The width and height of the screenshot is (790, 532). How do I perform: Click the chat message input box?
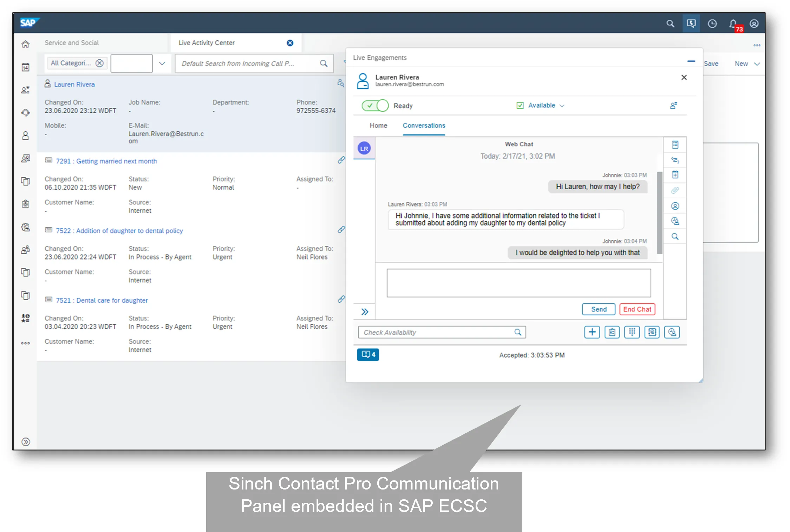[518, 283]
